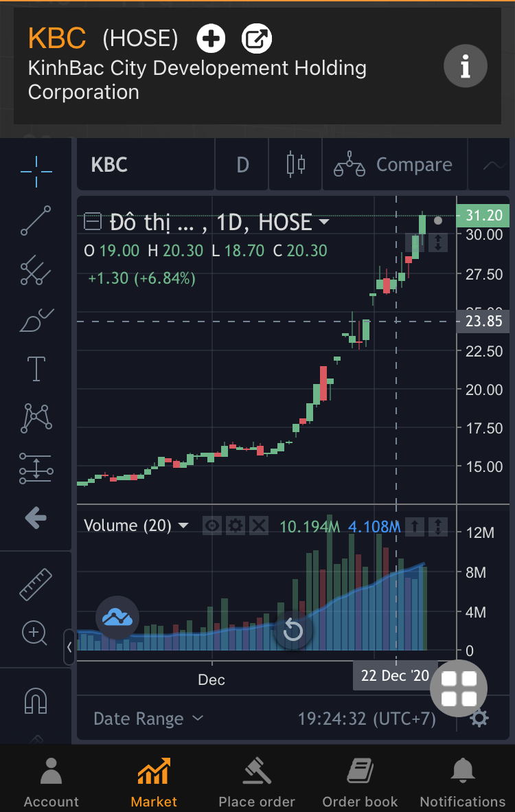Click the 4.108M volume average value
Image resolution: width=515 pixels, height=812 pixels.
(374, 527)
